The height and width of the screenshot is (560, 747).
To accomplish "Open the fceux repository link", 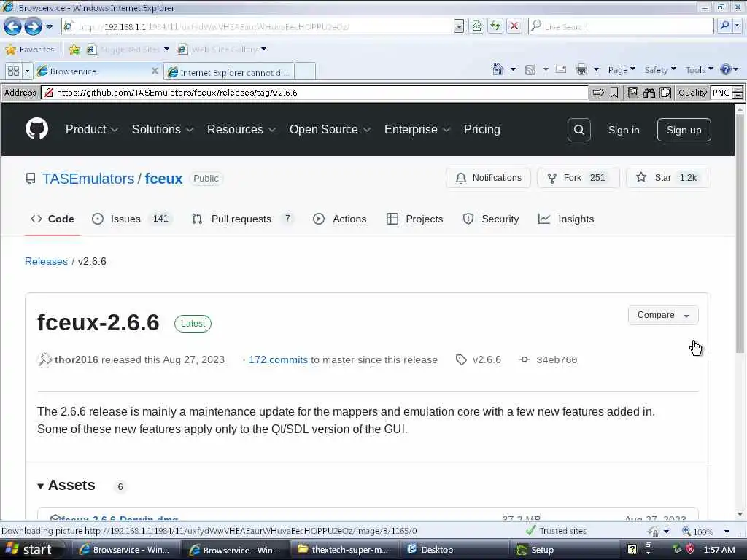I will 163,179.
